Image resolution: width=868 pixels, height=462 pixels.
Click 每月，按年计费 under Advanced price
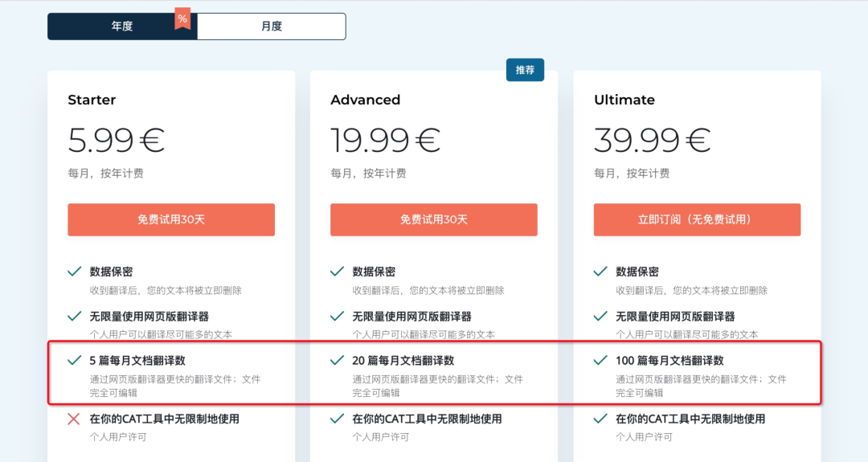coord(368,174)
